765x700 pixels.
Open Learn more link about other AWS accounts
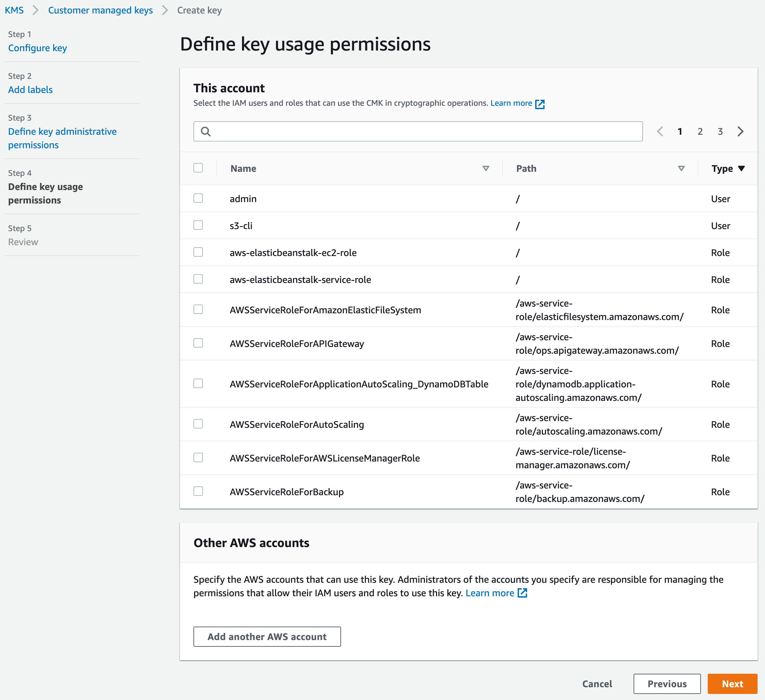pos(490,593)
